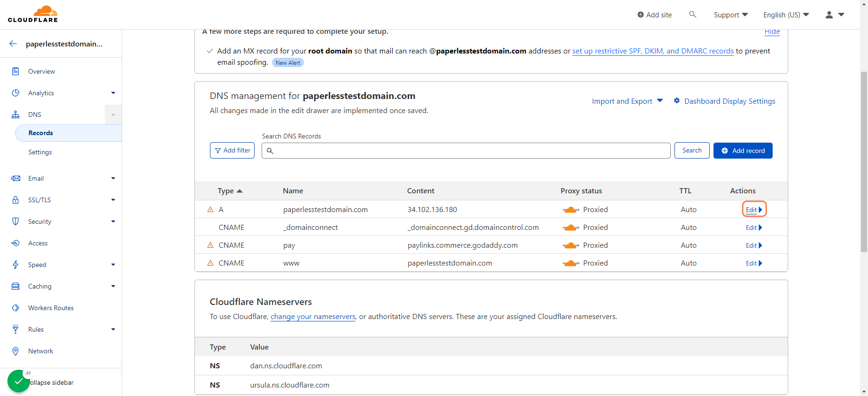Open the search magnifier in top bar
This screenshot has height=396, width=868.
point(692,15)
